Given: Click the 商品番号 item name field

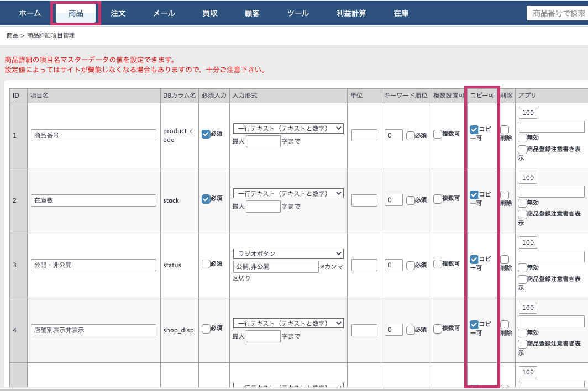Looking at the screenshot, I should coord(93,135).
